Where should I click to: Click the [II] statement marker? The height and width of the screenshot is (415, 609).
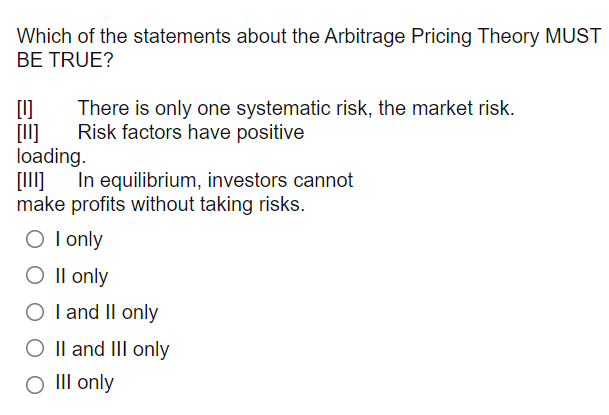click(x=28, y=132)
